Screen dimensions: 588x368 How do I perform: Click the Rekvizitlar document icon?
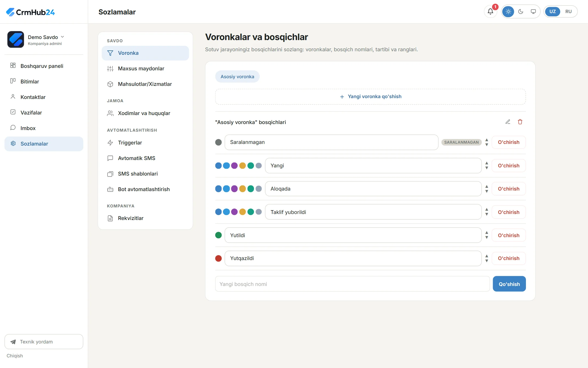click(x=110, y=218)
